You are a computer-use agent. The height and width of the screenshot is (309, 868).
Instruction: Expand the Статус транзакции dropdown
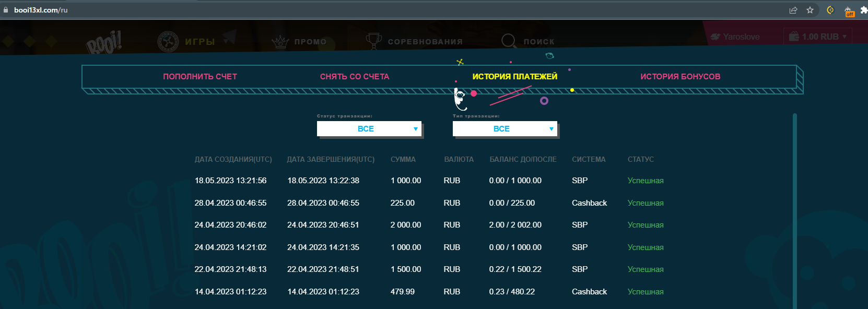[x=369, y=129]
